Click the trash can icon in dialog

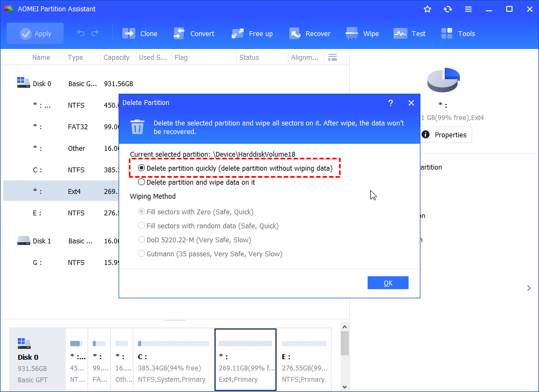click(137, 127)
